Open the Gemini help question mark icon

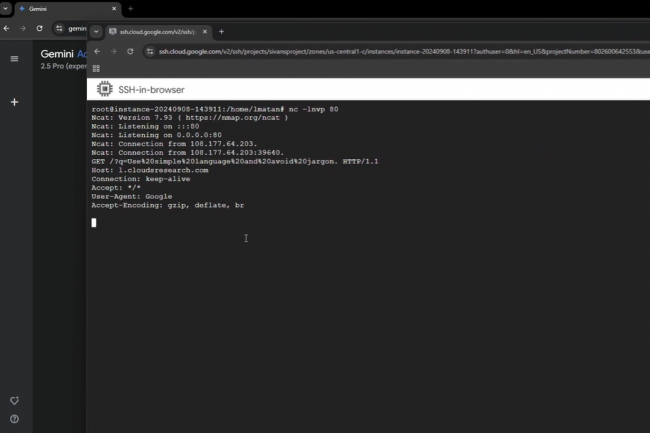coord(14,419)
